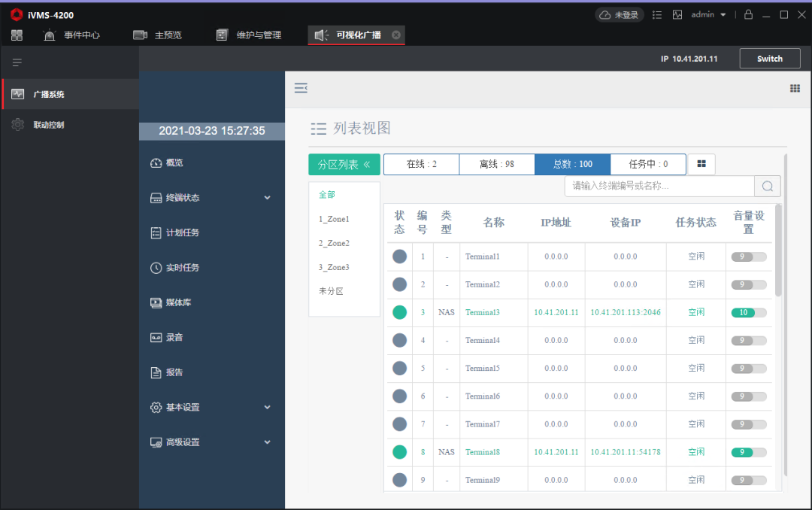Click the lock screen icon
Screen dimensions: 812x510
[x=748, y=14]
